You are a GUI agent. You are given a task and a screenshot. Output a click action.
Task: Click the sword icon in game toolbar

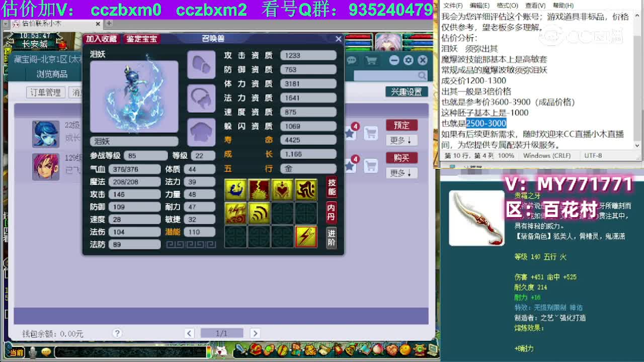(242, 349)
